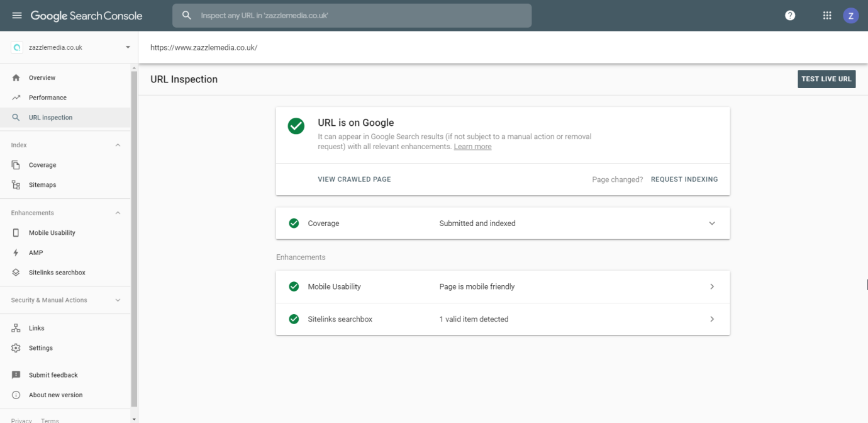Expand the Security & Manual Actions section

[118, 300]
